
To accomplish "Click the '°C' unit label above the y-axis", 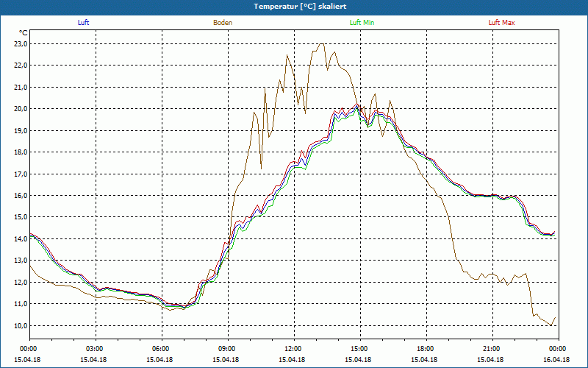I will [x=24, y=33].
